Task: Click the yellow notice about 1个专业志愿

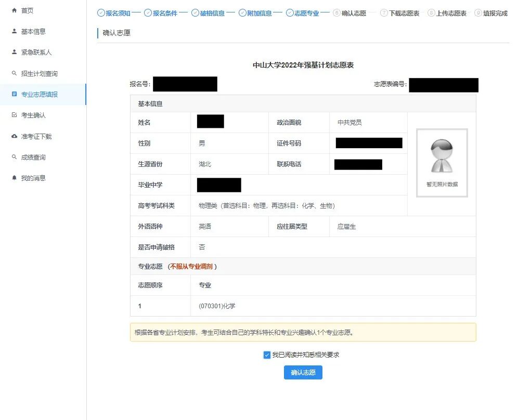Action: [x=303, y=332]
